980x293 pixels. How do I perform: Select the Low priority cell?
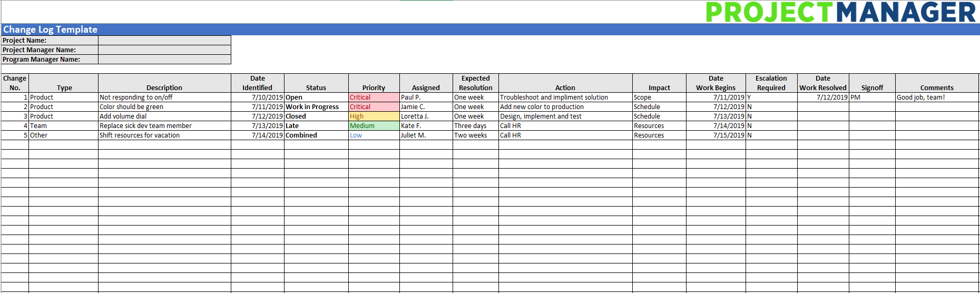point(374,135)
